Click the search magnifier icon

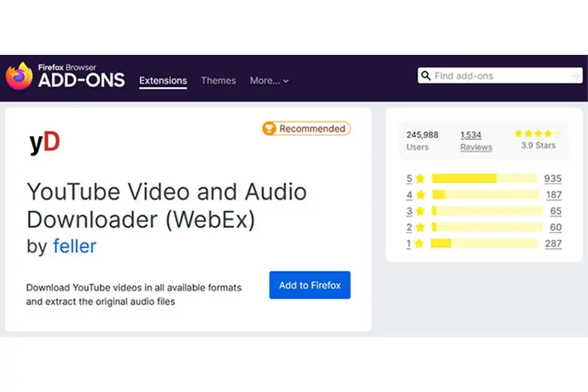coord(426,76)
